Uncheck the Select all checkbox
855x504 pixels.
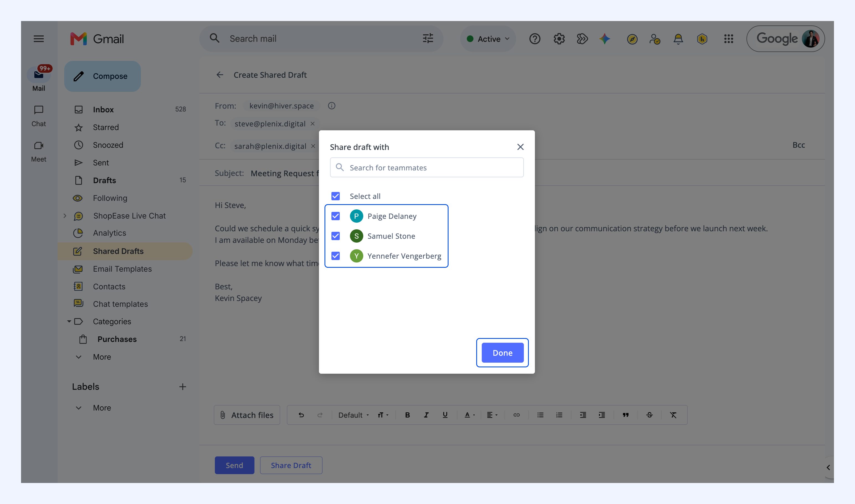click(336, 196)
